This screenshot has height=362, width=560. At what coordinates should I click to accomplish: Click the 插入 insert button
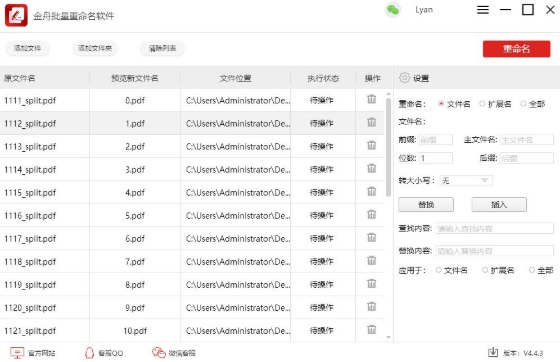[499, 205]
